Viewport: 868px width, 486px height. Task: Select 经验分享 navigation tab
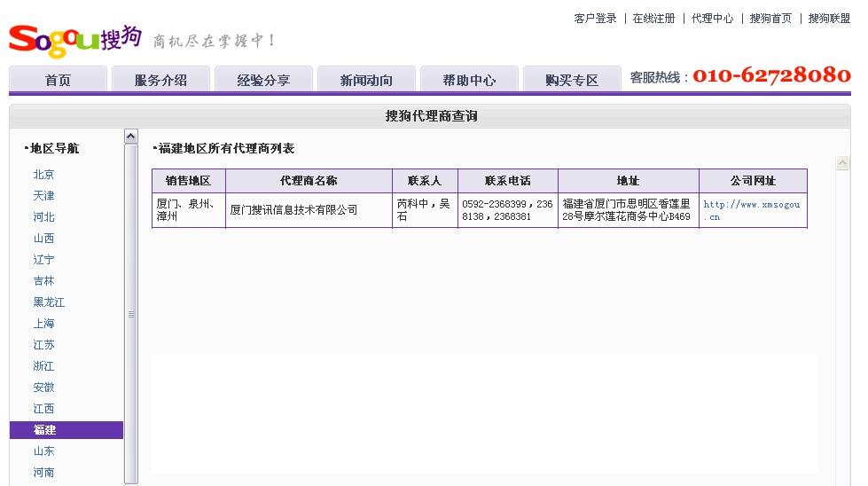pos(263,80)
